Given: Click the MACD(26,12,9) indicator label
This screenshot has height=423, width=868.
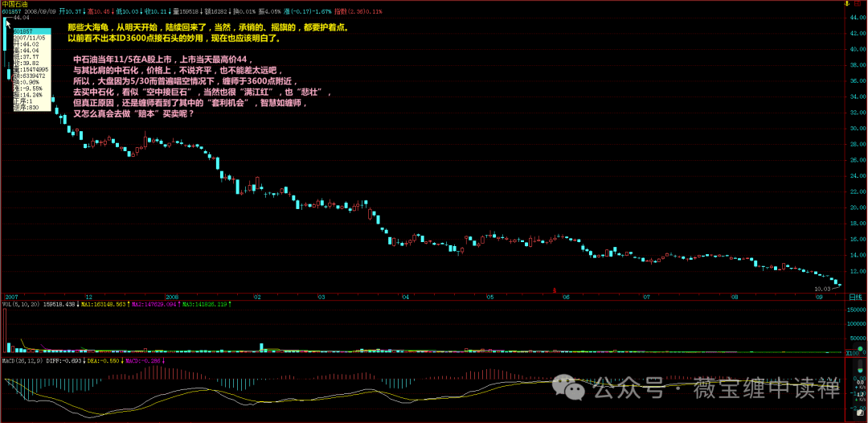Looking at the screenshot, I should (x=23, y=361).
